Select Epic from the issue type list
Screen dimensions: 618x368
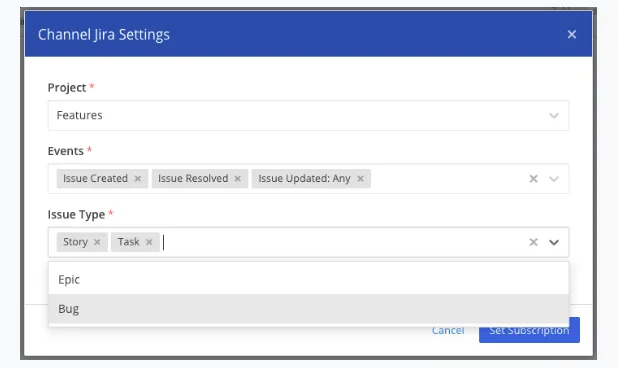pyautogui.click(x=308, y=279)
